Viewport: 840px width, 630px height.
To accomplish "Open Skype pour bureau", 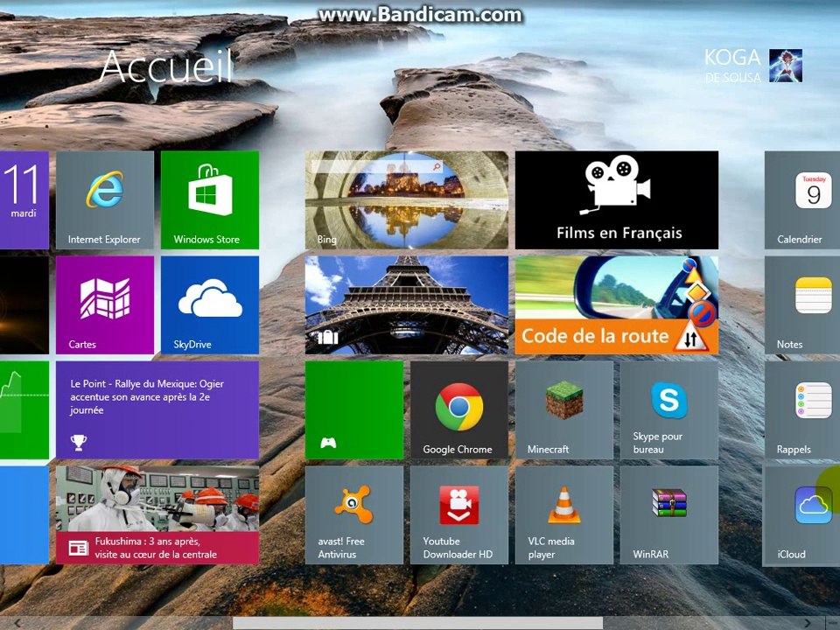I will coord(669,409).
